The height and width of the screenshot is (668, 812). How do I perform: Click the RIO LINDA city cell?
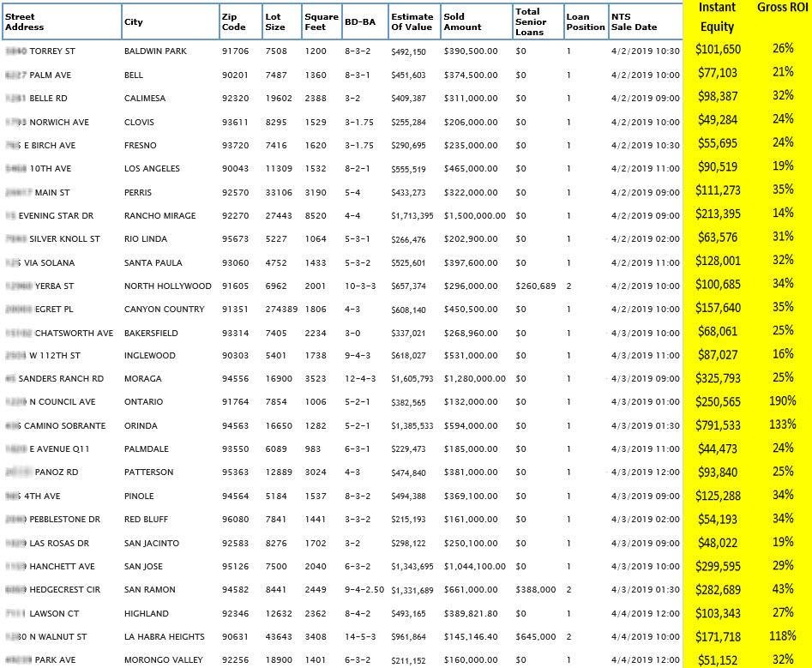click(146, 239)
